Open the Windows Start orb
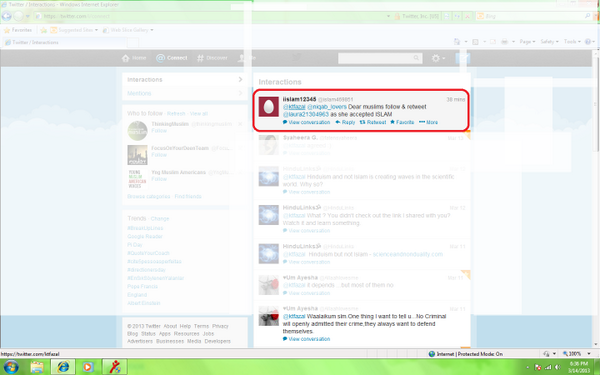 11,367
